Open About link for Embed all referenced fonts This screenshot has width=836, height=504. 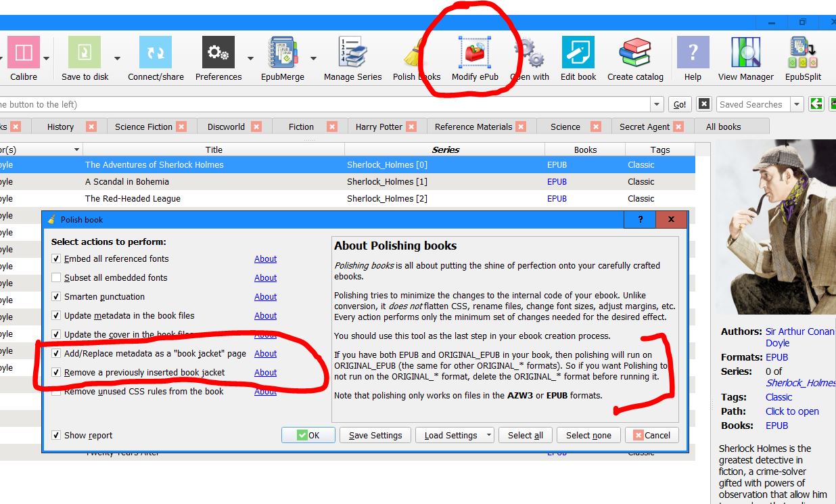coord(265,259)
